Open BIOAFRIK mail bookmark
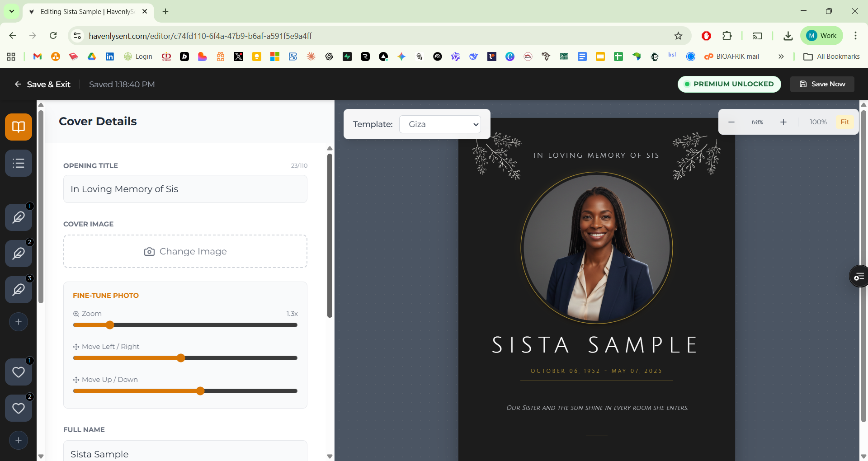 (x=731, y=56)
